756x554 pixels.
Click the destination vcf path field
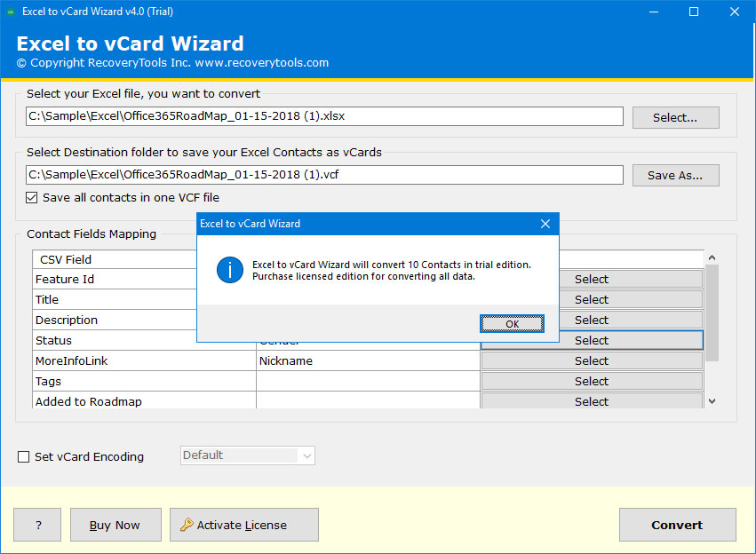coord(324,174)
